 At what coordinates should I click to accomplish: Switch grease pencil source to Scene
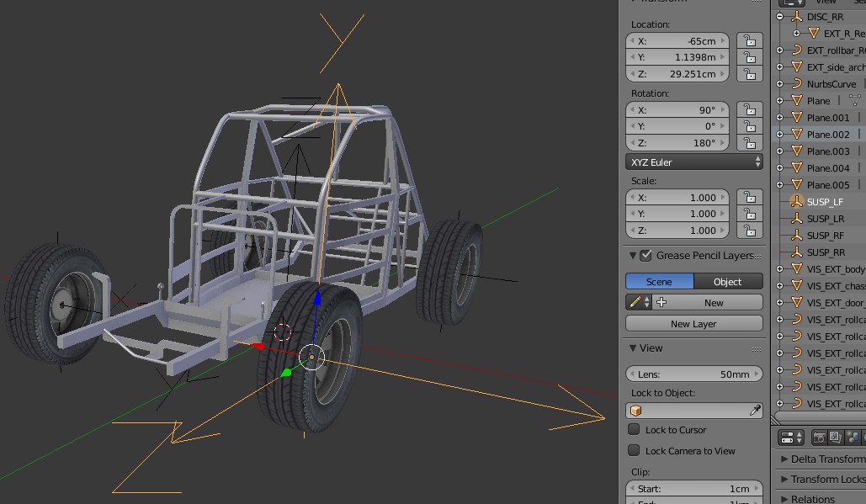pyautogui.click(x=660, y=282)
